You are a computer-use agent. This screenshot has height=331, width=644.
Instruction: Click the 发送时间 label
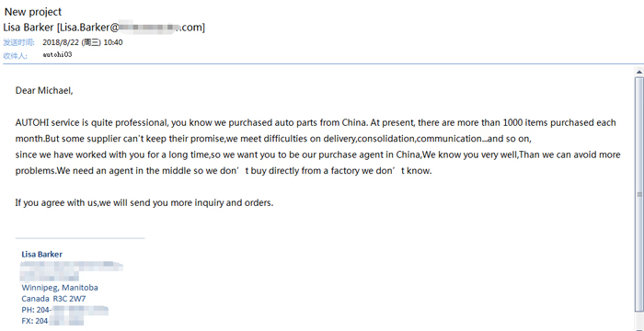click(19, 42)
